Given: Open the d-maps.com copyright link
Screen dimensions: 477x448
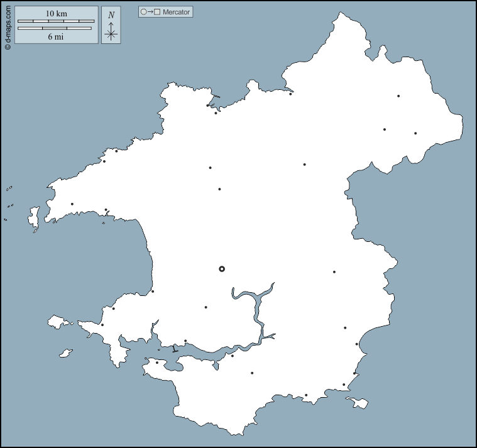Looking at the screenshot, I should [8, 25].
